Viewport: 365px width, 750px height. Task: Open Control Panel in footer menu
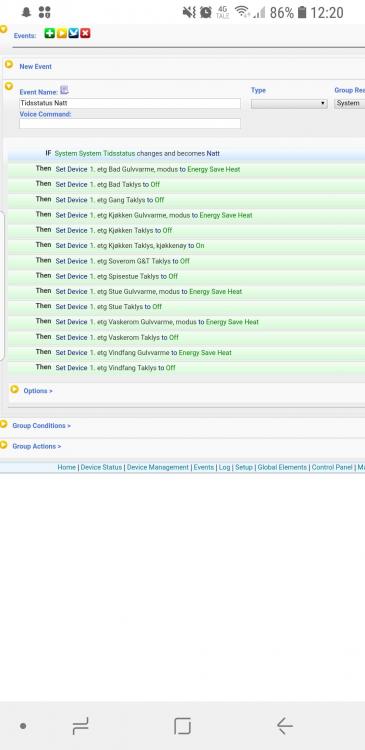pos(332,467)
